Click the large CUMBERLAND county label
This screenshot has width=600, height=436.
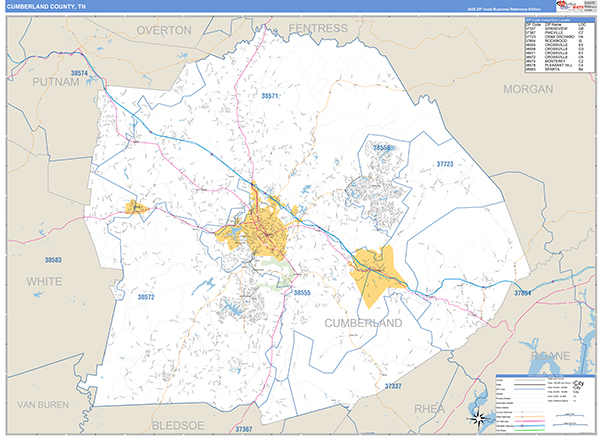[x=363, y=324]
